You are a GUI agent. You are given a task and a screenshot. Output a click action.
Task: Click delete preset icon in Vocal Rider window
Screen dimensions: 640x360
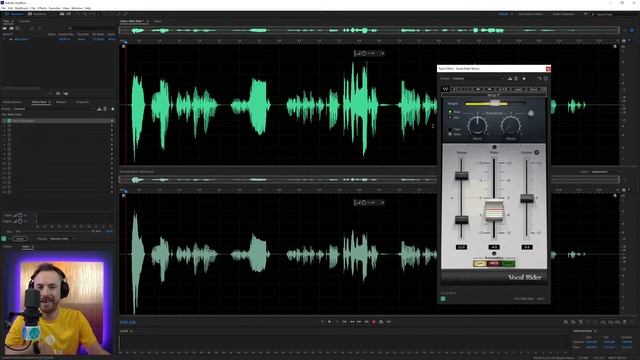516,78
